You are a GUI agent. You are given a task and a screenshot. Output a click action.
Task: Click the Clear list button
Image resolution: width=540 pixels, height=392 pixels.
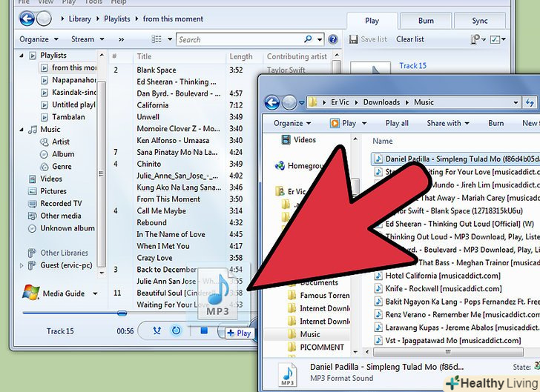[x=409, y=39]
